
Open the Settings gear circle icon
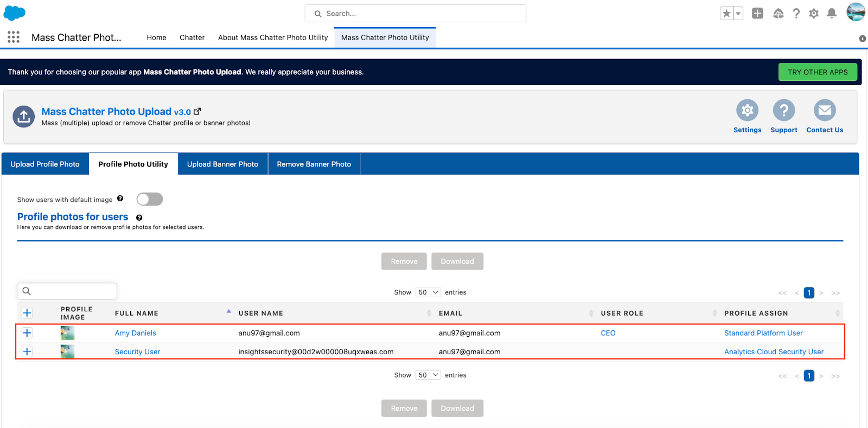point(747,110)
